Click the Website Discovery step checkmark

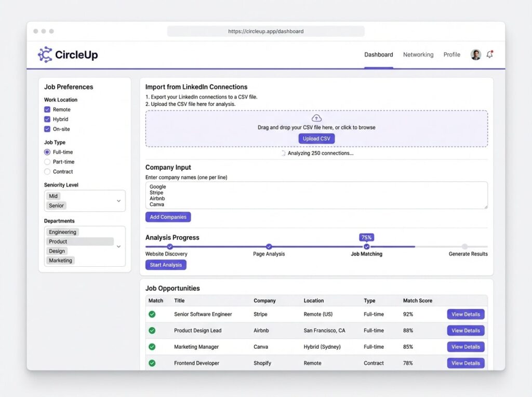[x=170, y=247]
